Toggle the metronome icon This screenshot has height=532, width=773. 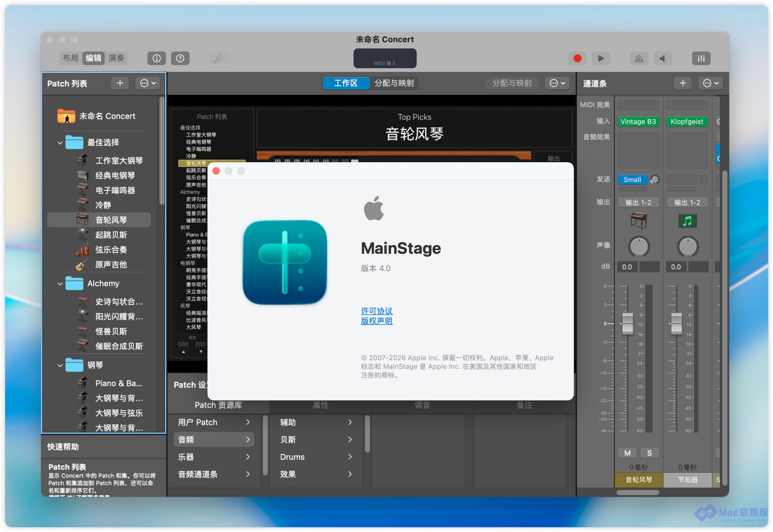point(639,58)
